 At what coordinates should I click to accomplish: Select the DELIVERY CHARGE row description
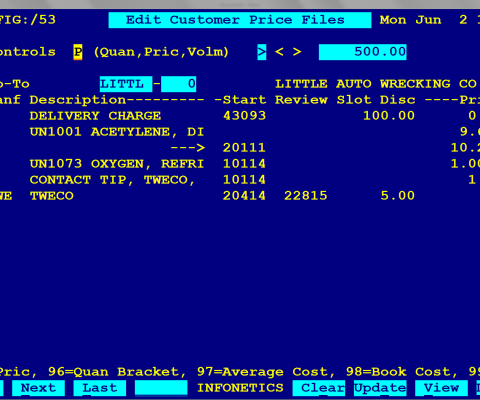click(95, 116)
